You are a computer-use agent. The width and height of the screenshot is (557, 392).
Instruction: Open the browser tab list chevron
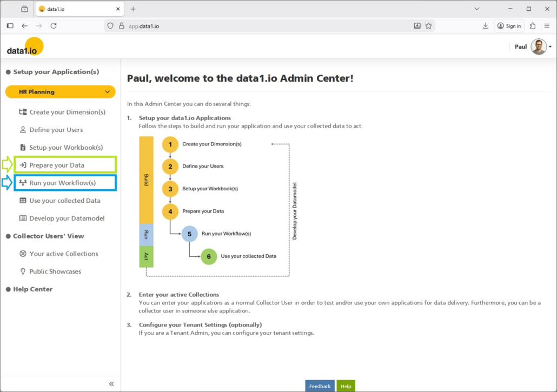476,9
